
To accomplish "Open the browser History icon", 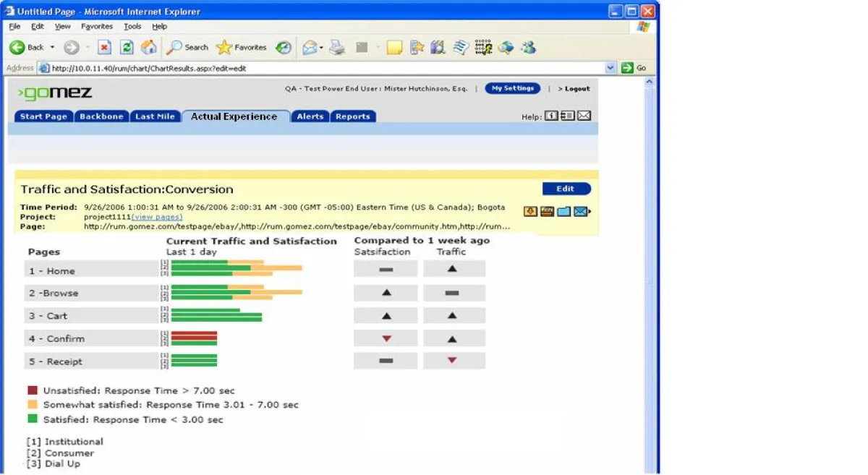I will [284, 48].
